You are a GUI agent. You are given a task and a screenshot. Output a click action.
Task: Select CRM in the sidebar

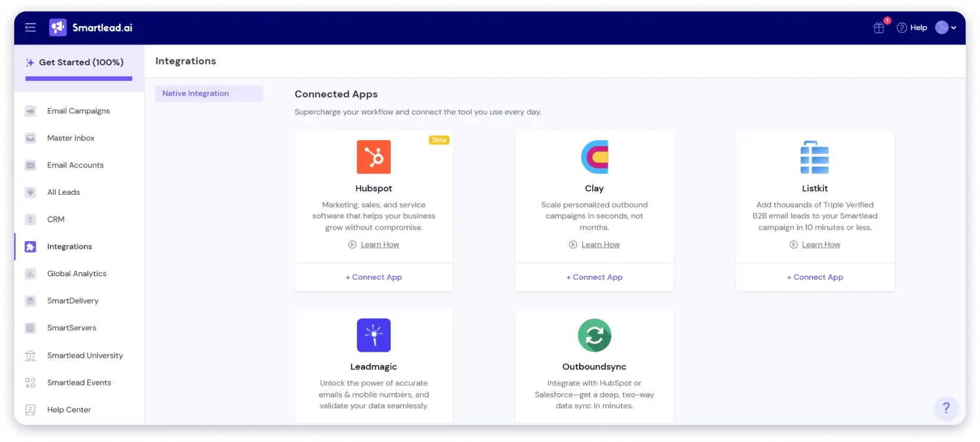pyautogui.click(x=56, y=219)
